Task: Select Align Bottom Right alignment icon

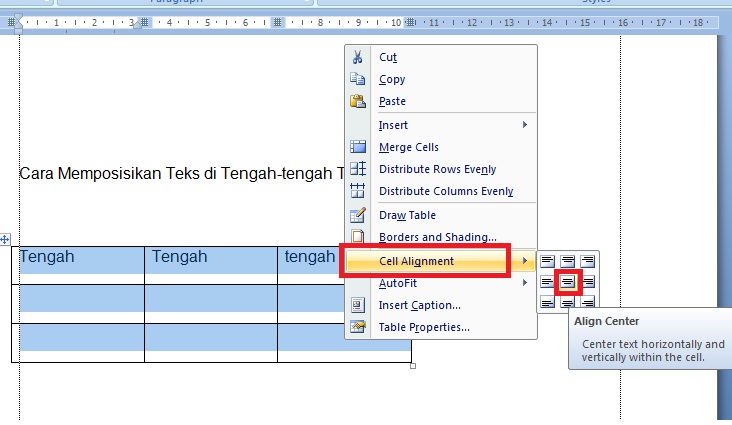Action: [588, 302]
